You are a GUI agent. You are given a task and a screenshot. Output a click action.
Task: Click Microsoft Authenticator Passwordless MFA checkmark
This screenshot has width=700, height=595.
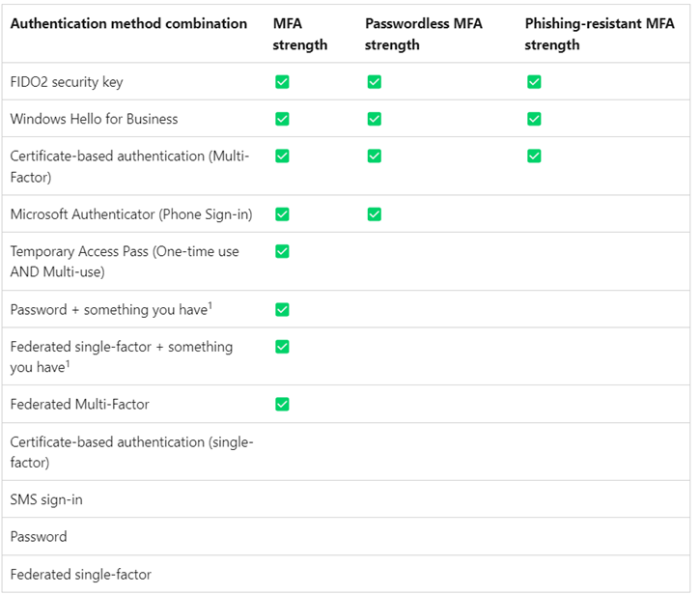tap(374, 214)
